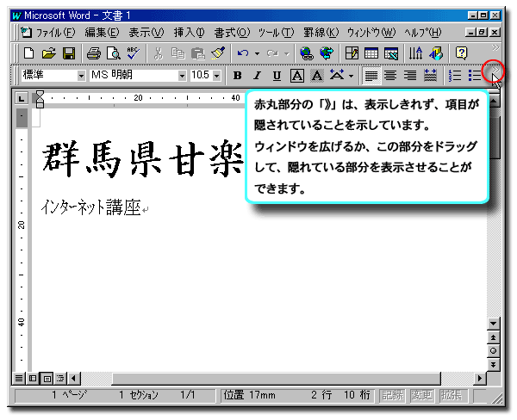Open Office Assistant help icon
Screen dimensions: 517x420
[x=461, y=53]
